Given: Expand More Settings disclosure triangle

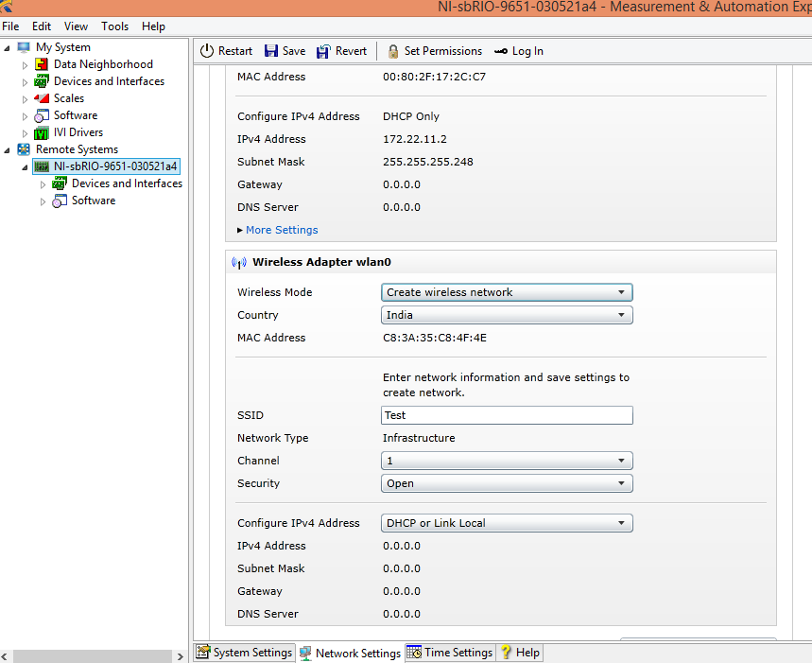Looking at the screenshot, I should click(240, 230).
